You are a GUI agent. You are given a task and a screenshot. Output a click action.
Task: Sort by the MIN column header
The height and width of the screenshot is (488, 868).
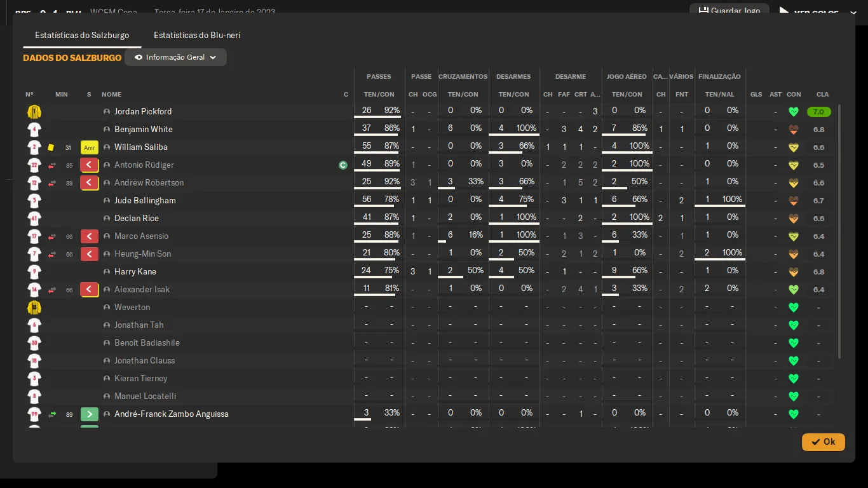coord(61,95)
